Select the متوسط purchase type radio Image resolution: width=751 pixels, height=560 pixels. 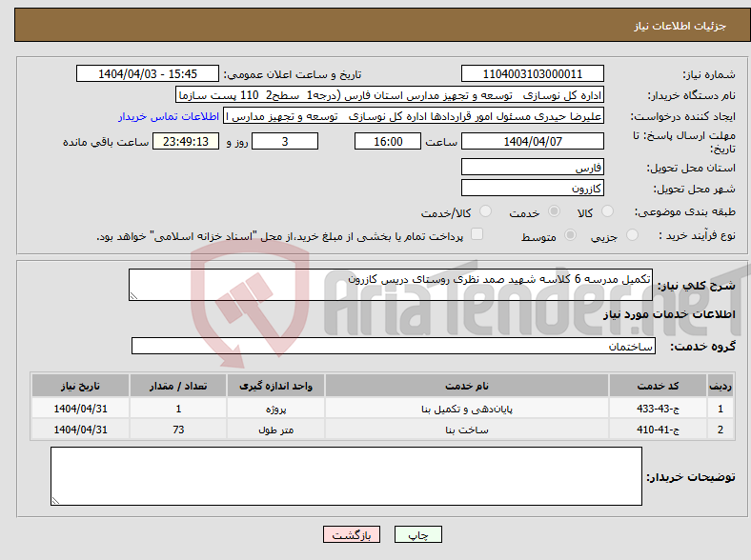pos(571,235)
